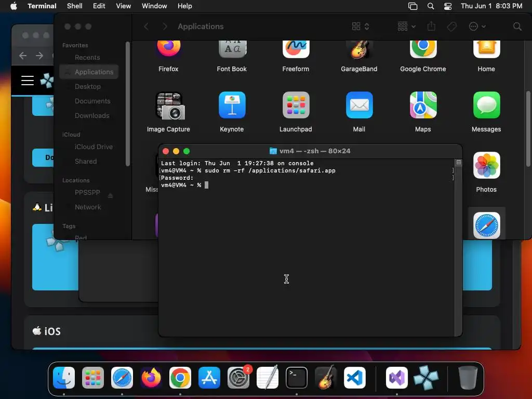The image size is (532, 399).
Task: Go back in Finder window
Action: (146, 26)
